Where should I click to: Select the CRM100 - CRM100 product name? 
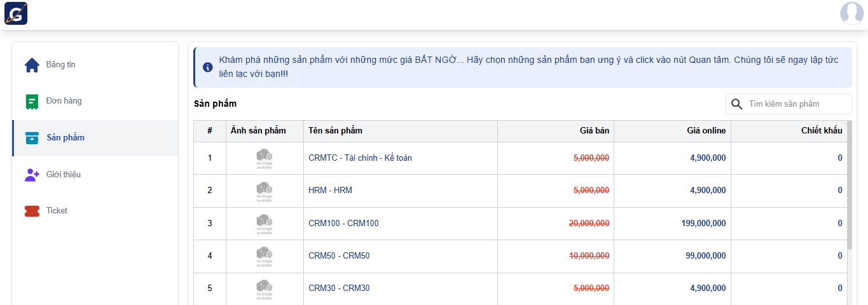click(x=343, y=223)
